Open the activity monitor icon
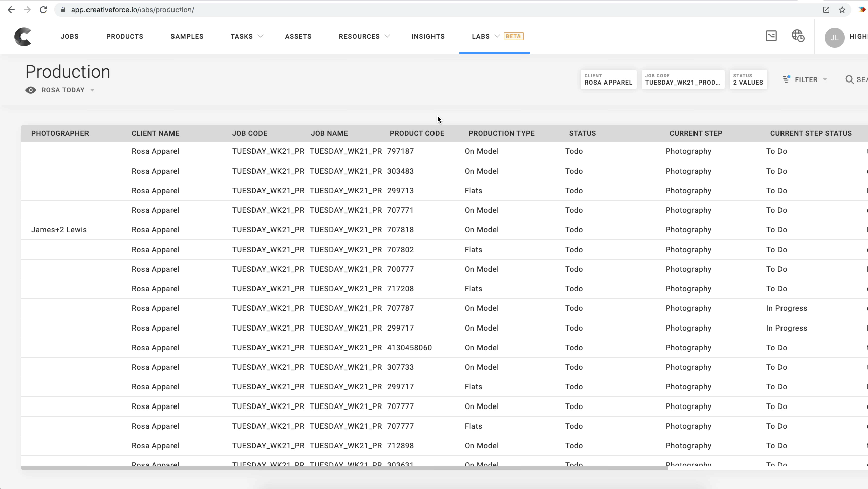The height and width of the screenshot is (489, 868). [771, 36]
